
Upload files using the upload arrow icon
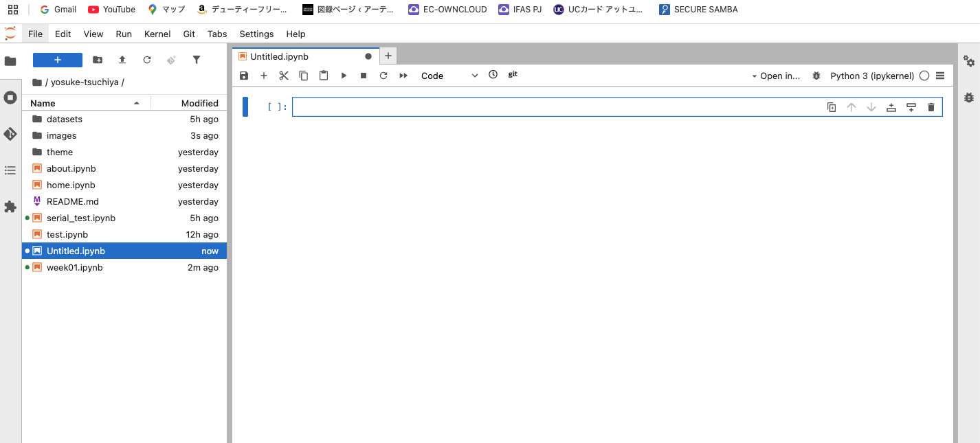122,60
